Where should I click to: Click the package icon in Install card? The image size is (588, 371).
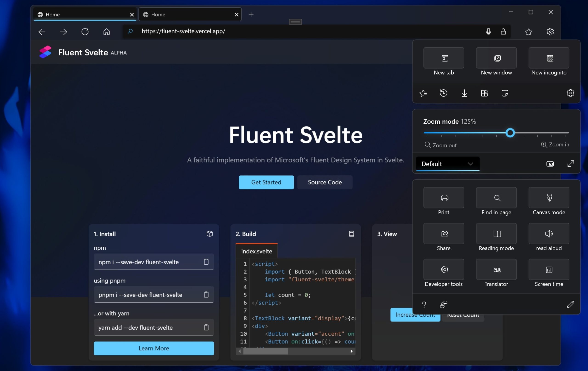[209, 234]
